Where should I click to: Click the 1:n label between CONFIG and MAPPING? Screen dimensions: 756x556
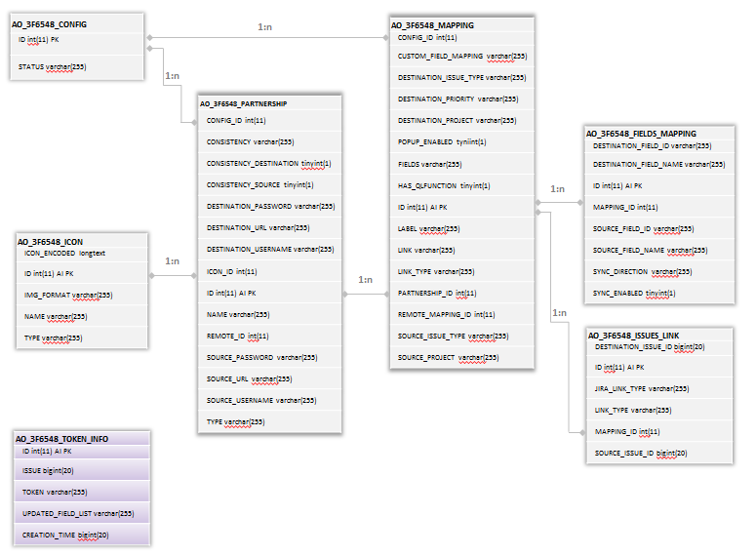(265, 27)
